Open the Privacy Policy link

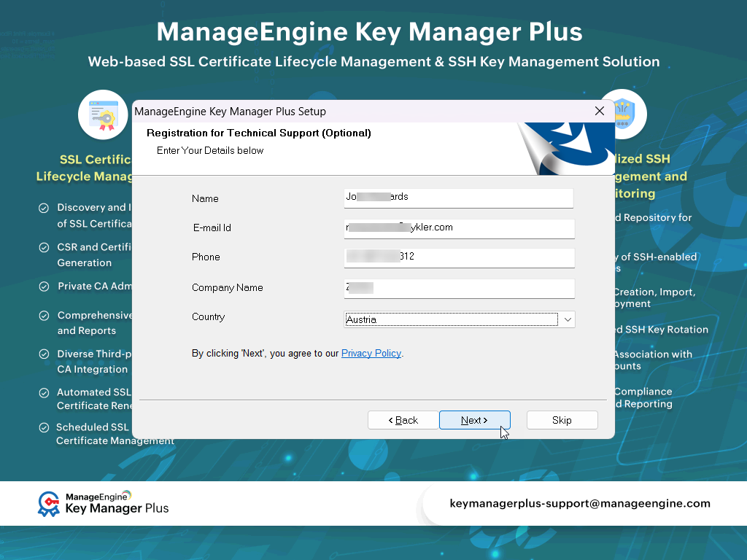pyautogui.click(x=371, y=354)
